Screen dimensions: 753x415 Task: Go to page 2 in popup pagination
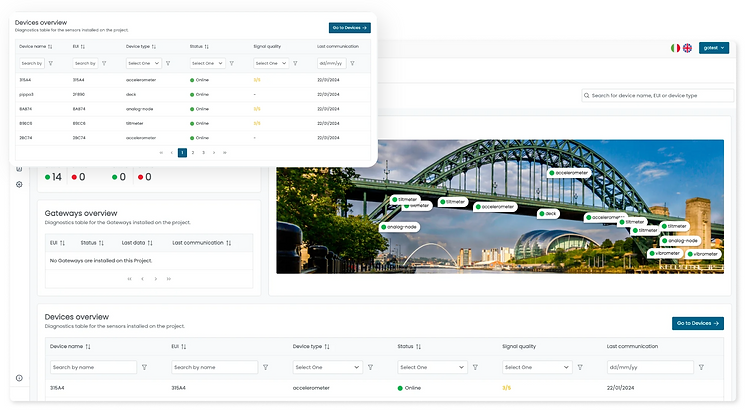tap(193, 153)
